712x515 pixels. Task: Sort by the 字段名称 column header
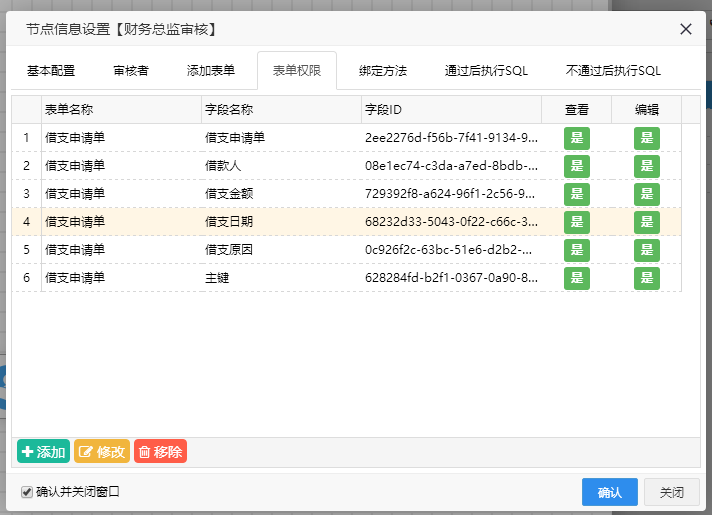click(281, 109)
